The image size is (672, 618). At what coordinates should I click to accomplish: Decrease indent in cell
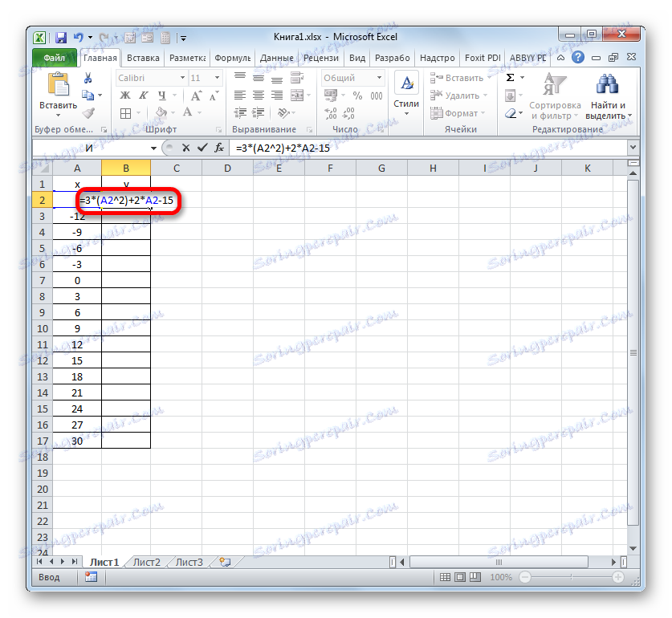(240, 112)
